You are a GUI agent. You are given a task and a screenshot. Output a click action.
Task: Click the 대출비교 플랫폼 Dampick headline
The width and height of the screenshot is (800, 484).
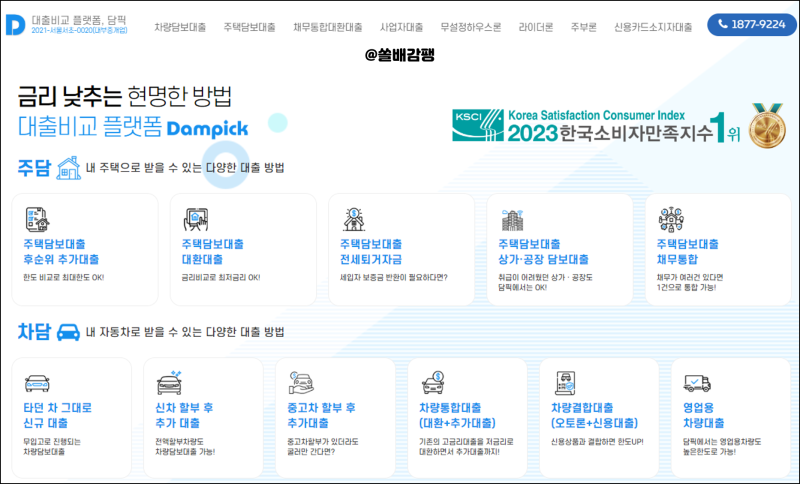click(x=133, y=127)
